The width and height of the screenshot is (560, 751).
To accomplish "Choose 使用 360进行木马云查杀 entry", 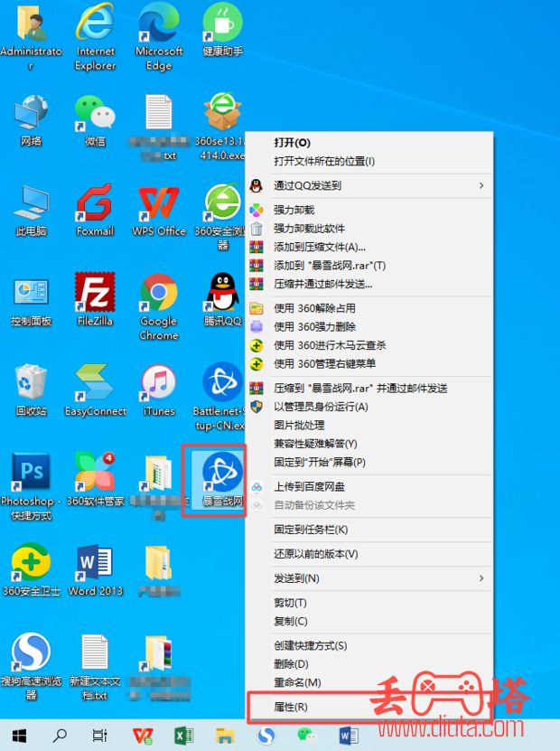I will click(369, 345).
